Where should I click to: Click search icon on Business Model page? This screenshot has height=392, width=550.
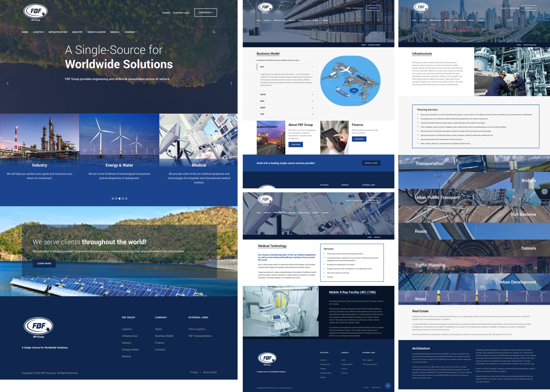point(379,20)
